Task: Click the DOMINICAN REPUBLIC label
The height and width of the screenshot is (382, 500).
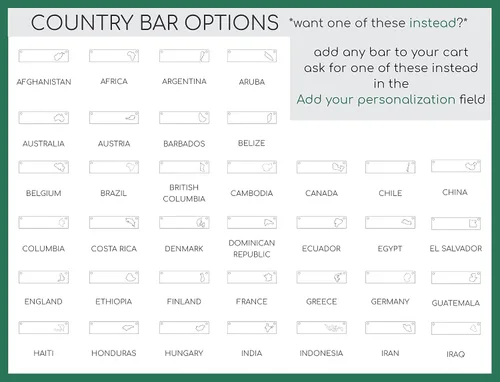Action: point(252,249)
